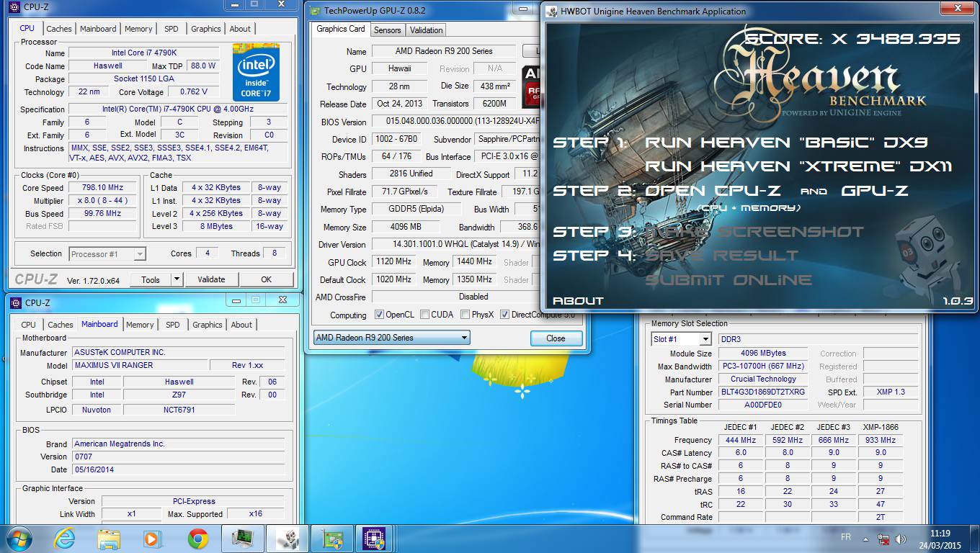Click the Close button in GPU-Z

(x=556, y=338)
